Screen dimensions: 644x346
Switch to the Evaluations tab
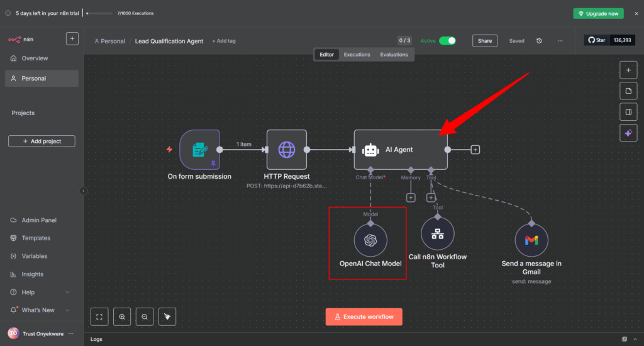coord(394,55)
